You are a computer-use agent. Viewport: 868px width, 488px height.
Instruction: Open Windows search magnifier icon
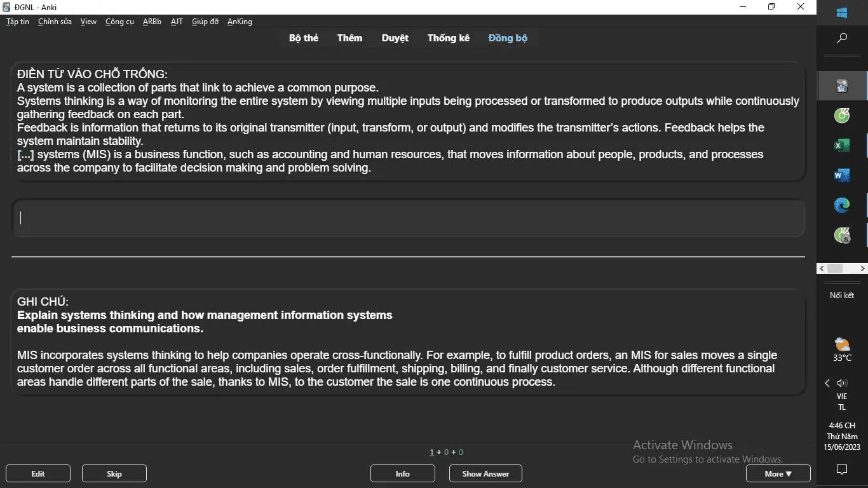point(842,38)
